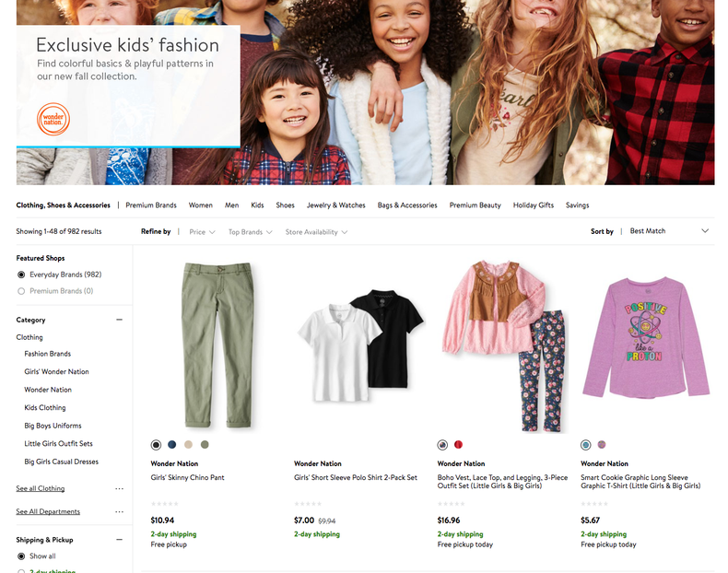Click star rating under the Polo Shirt 2-Pack
This screenshot has height=573, width=728.
pos(308,503)
